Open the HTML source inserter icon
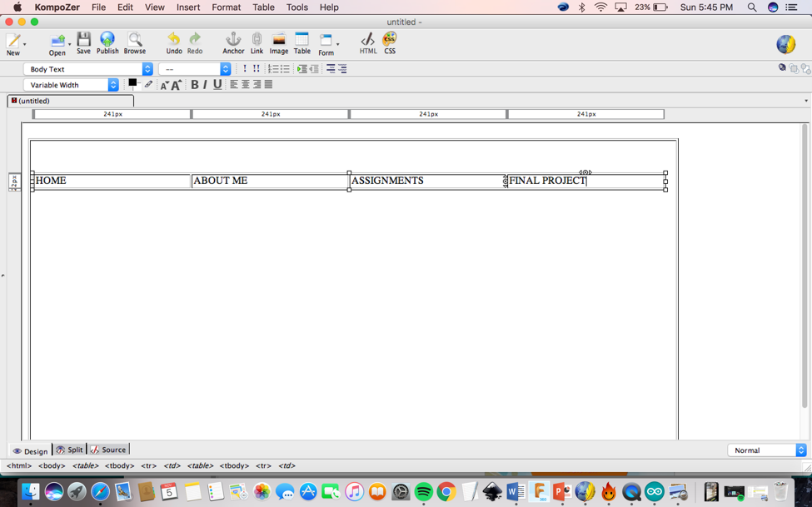 click(368, 39)
